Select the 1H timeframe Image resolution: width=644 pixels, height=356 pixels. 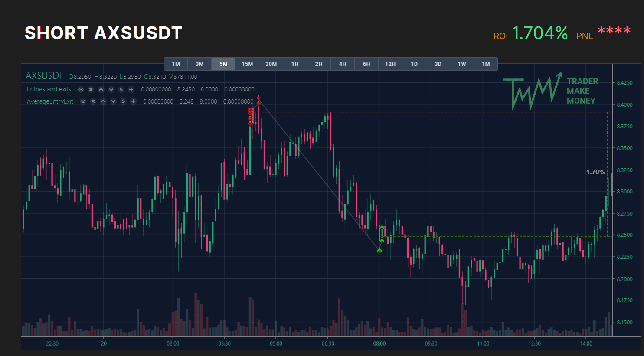[x=295, y=64]
